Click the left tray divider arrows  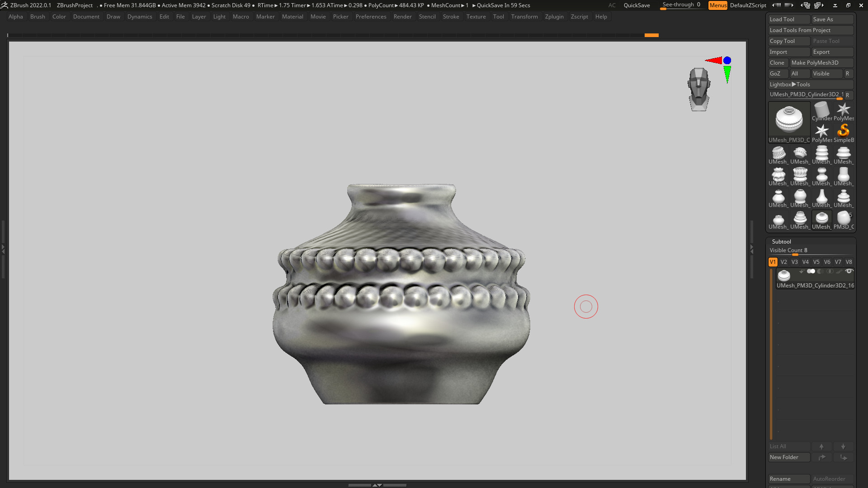pos(3,249)
